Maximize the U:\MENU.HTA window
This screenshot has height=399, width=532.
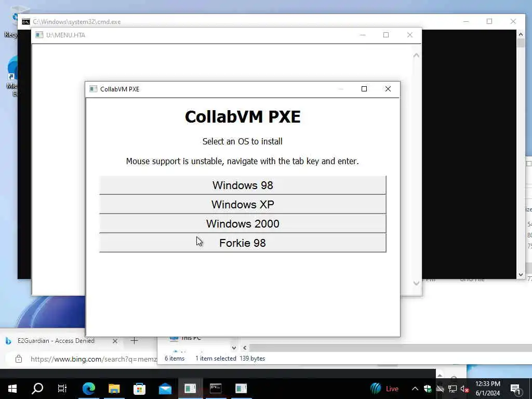pyautogui.click(x=386, y=35)
